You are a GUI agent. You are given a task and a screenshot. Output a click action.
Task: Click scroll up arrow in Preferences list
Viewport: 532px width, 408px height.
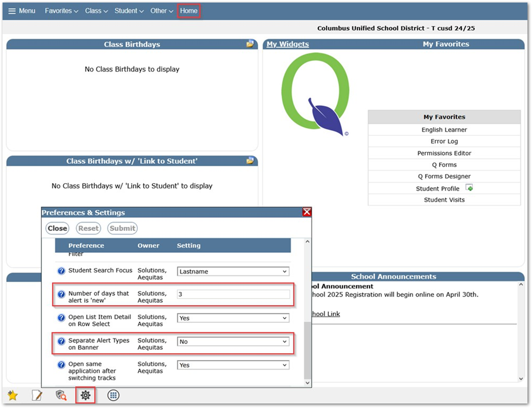(x=308, y=242)
